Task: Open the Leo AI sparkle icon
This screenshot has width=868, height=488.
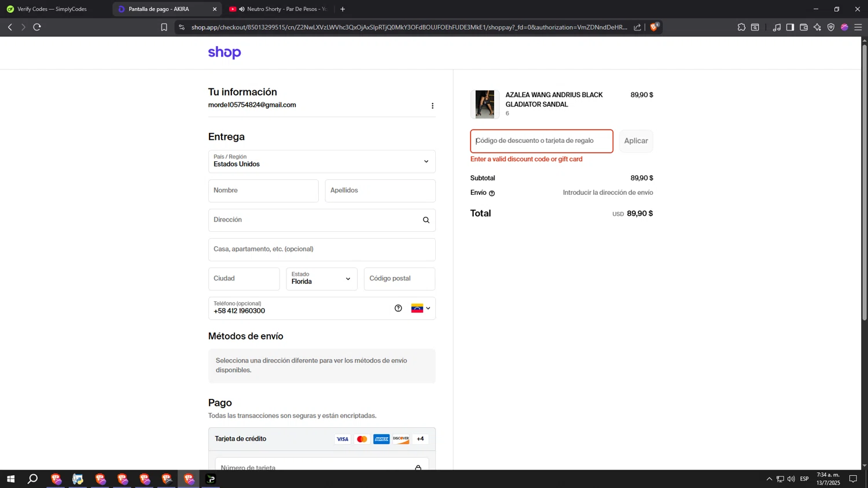Action: pyautogui.click(x=817, y=27)
